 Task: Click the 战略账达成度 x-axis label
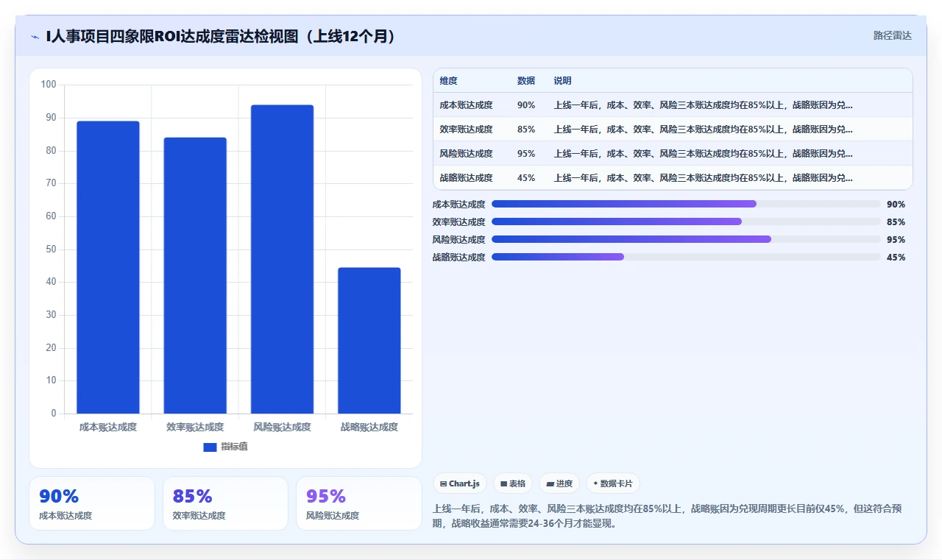click(369, 427)
